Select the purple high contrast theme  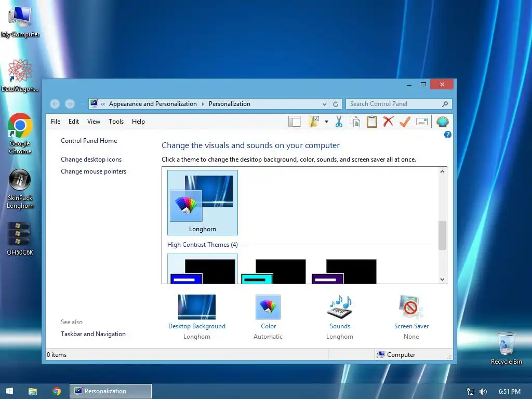tap(344, 271)
